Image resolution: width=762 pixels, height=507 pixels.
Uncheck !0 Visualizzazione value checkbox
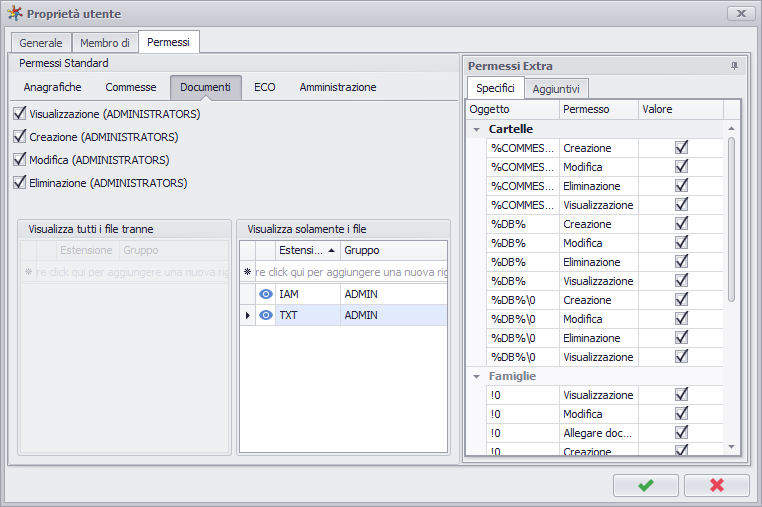681,394
